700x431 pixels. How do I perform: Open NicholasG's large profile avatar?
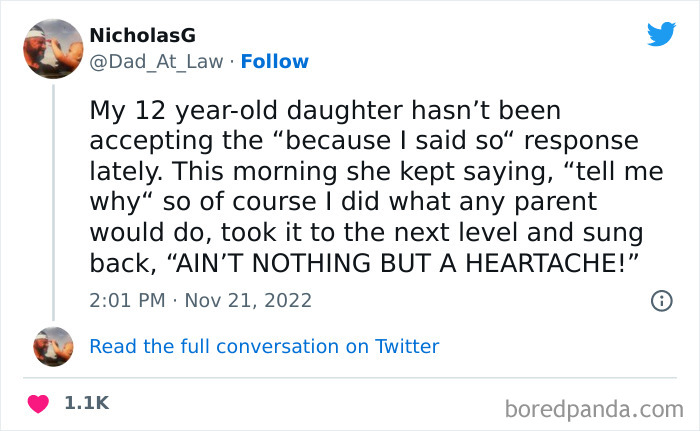53,49
